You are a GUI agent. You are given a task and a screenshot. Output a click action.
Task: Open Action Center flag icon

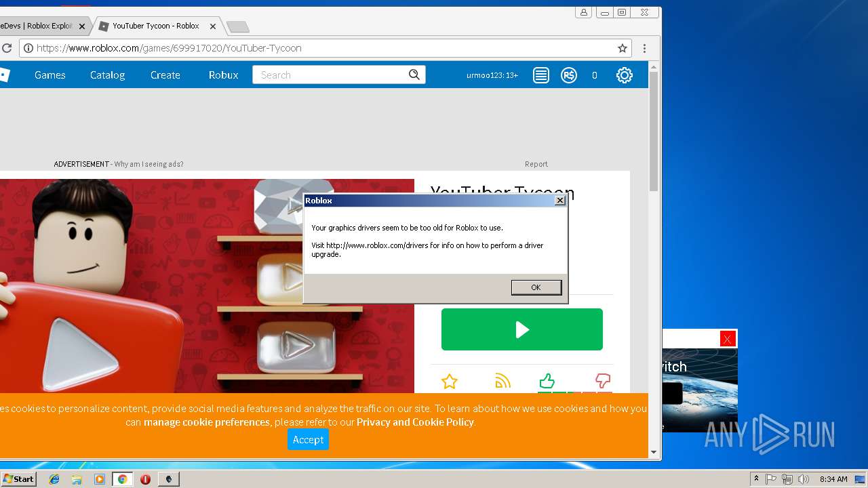click(771, 479)
